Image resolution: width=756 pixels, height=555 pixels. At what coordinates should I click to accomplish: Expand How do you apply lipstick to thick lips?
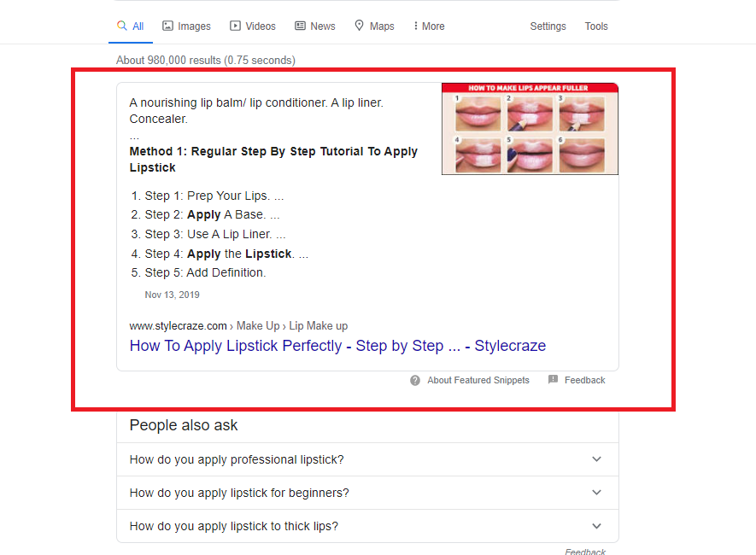(x=367, y=526)
